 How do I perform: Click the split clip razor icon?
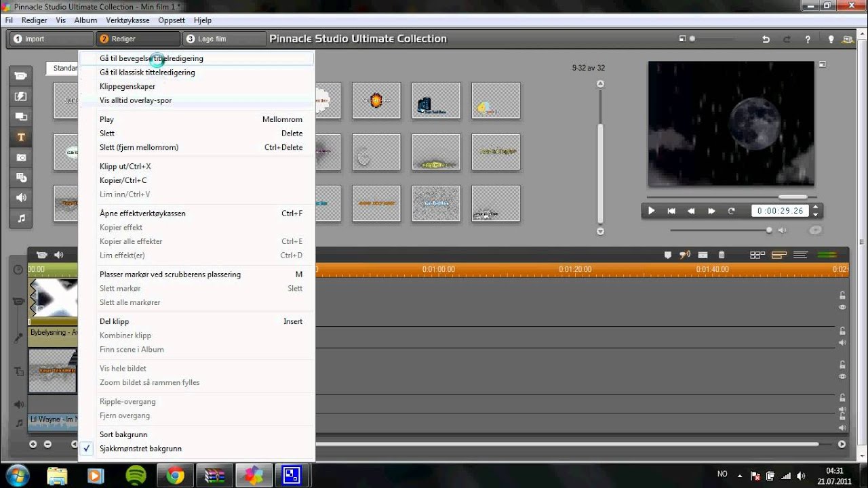click(x=703, y=256)
